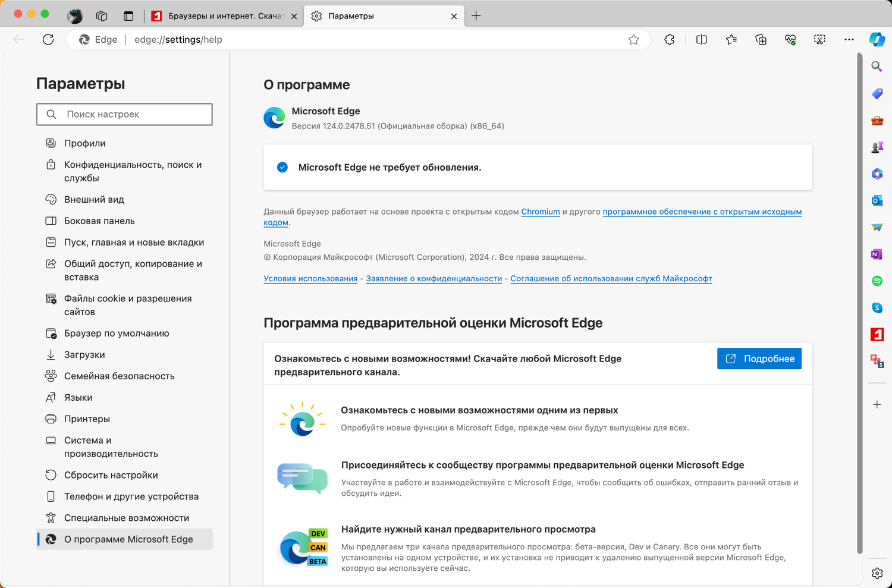The height and width of the screenshot is (588, 892).
Task: Open sidebar settings via the bottom gear icon
Action: tap(877, 573)
